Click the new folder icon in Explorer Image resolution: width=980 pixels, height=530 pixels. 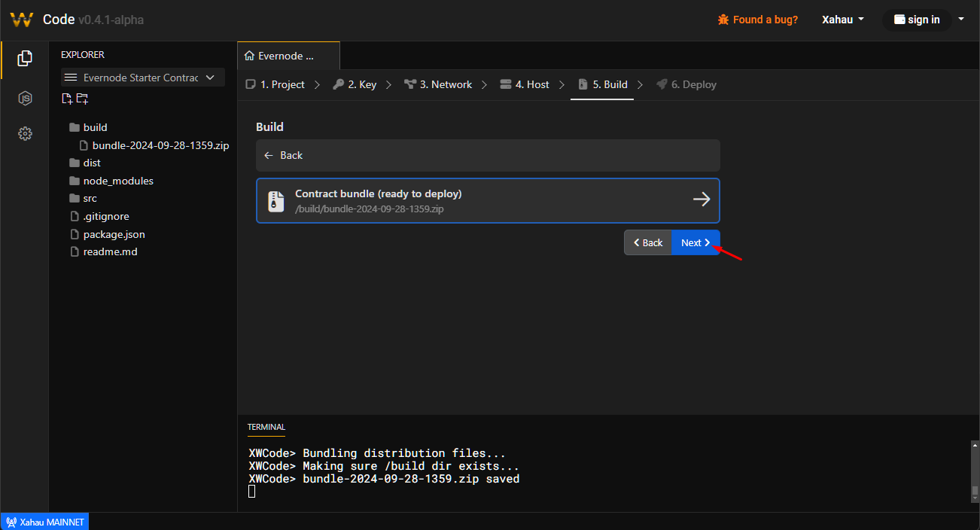tap(82, 99)
